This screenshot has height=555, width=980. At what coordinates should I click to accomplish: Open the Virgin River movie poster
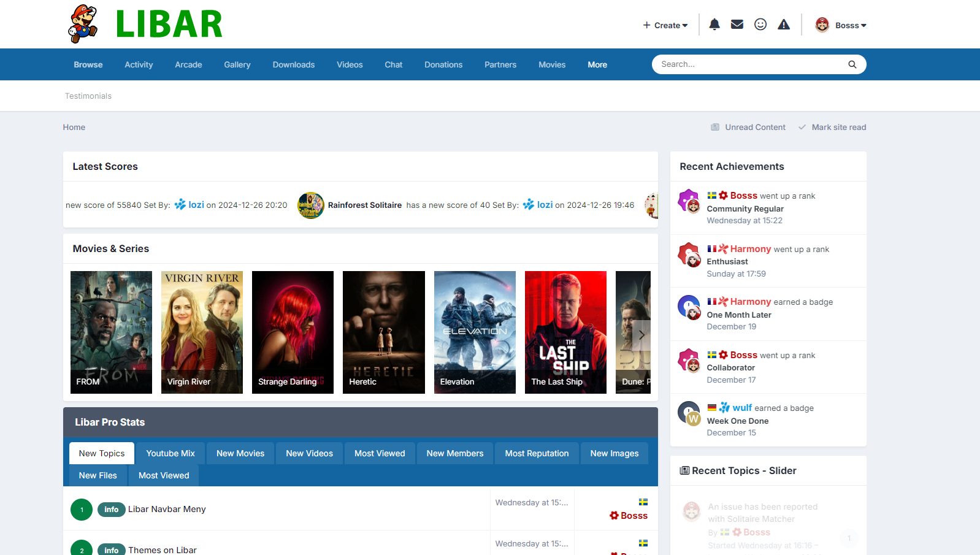202,332
